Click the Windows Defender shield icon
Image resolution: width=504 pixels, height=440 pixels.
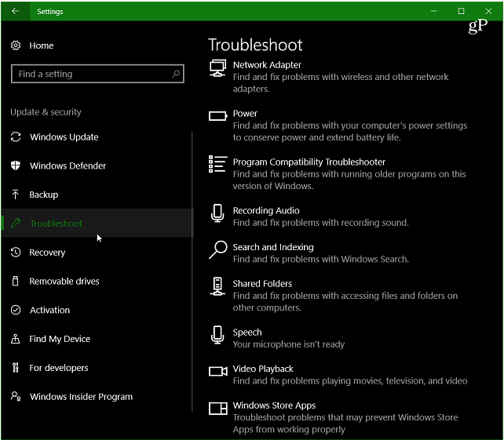point(16,165)
